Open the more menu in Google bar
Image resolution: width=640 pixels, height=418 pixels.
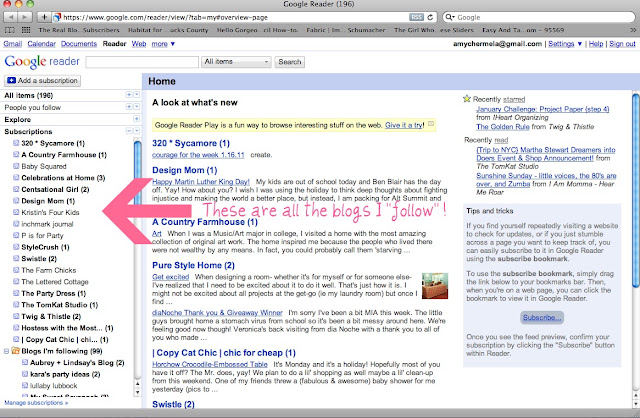tap(163, 44)
